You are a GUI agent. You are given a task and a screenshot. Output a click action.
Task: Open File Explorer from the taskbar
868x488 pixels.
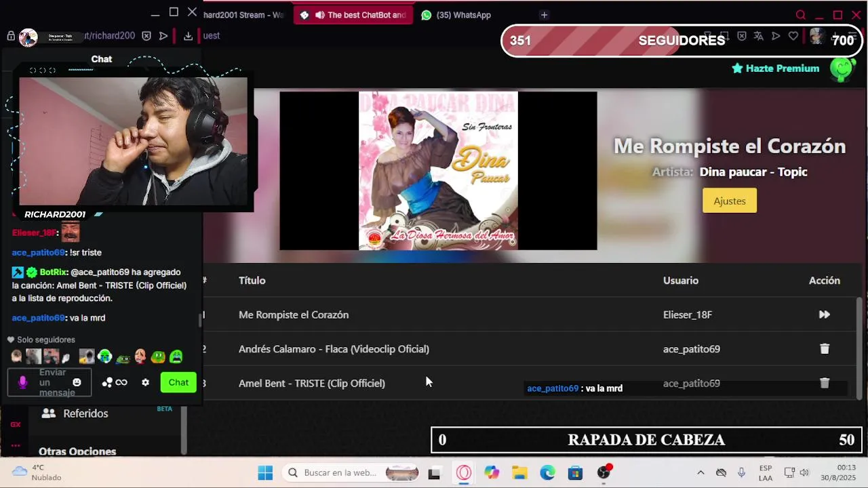tap(519, 472)
